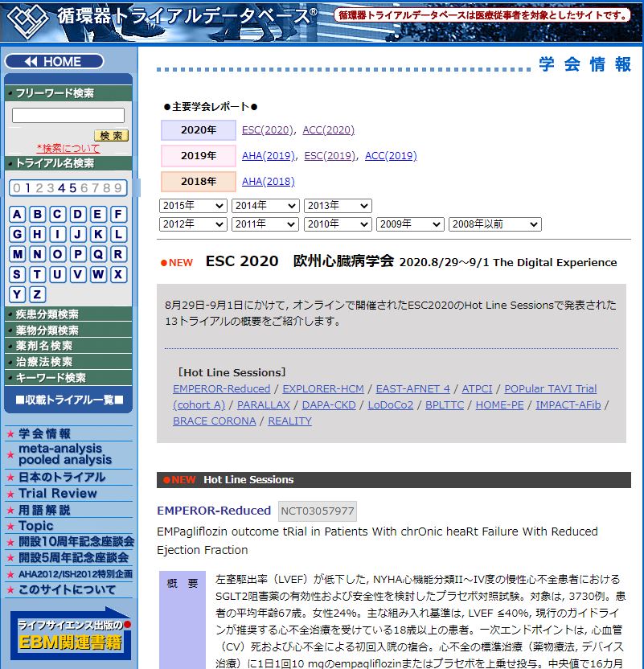Open the 2010年 dropdown
644x669 pixels.
[x=338, y=224]
